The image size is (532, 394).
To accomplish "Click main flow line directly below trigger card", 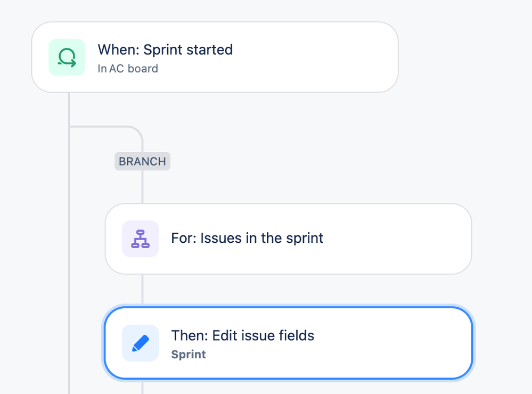I will point(69,109).
